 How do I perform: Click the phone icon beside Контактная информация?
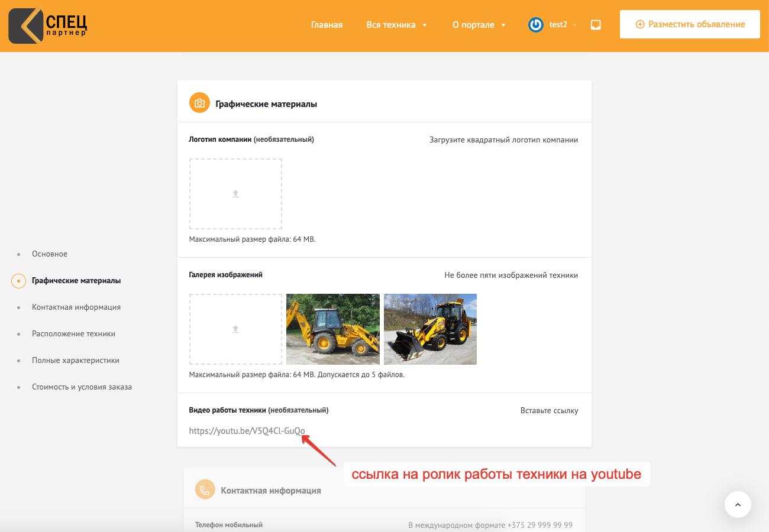(205, 490)
